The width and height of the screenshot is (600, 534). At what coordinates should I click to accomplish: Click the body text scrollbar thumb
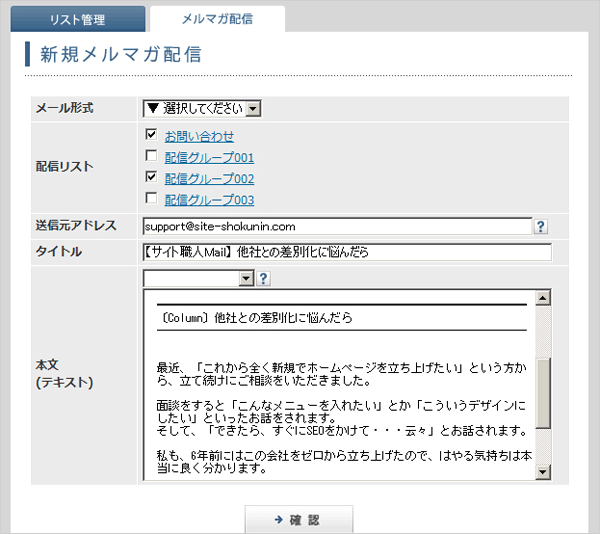[543, 388]
